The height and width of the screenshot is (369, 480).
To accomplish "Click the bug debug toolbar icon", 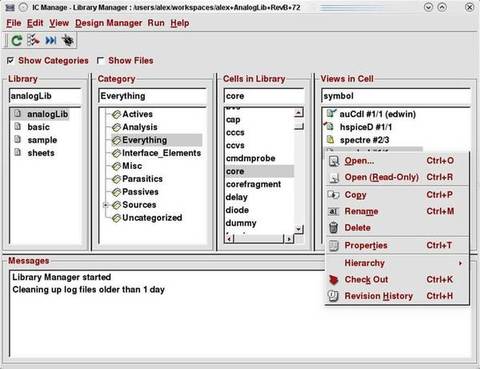I will tap(68, 40).
